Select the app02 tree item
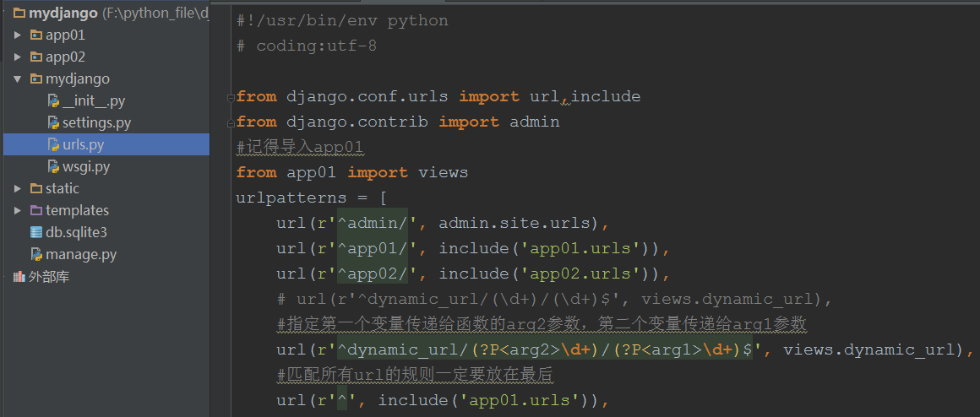 pyautogui.click(x=65, y=57)
